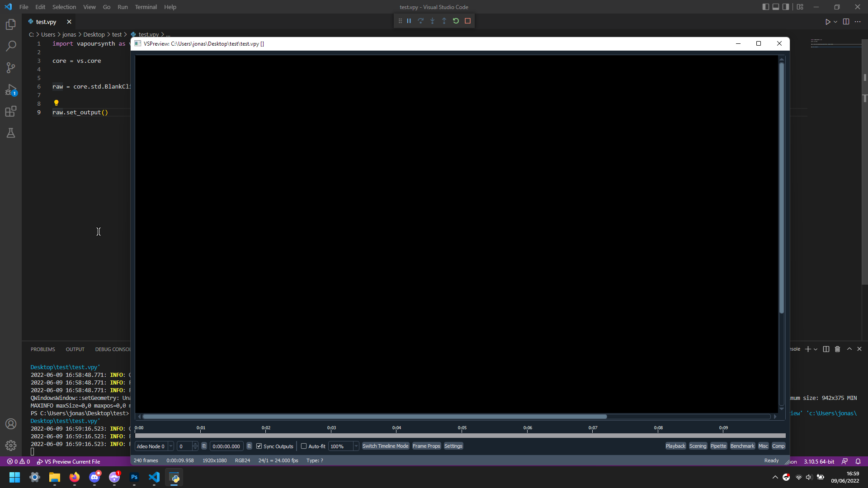Pause the debug session
Viewport: 868px width, 488px height.
tap(409, 21)
